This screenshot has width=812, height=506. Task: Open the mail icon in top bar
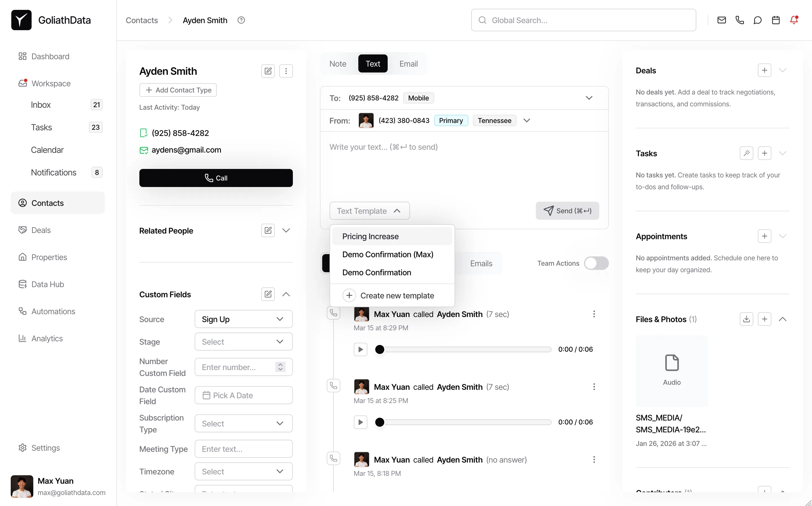tap(721, 20)
